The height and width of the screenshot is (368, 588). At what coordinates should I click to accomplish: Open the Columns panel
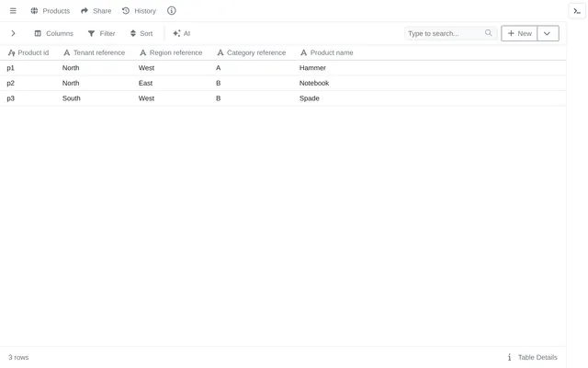click(54, 33)
